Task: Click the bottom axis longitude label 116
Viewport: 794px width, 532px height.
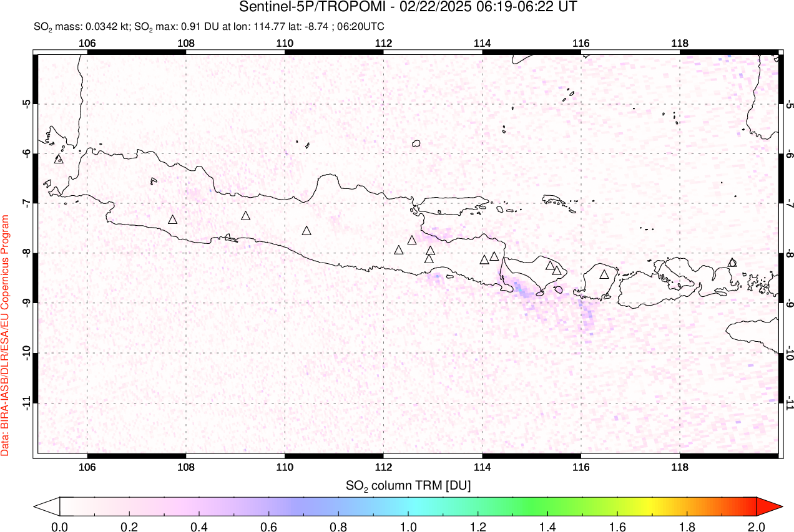Action: [x=581, y=467]
